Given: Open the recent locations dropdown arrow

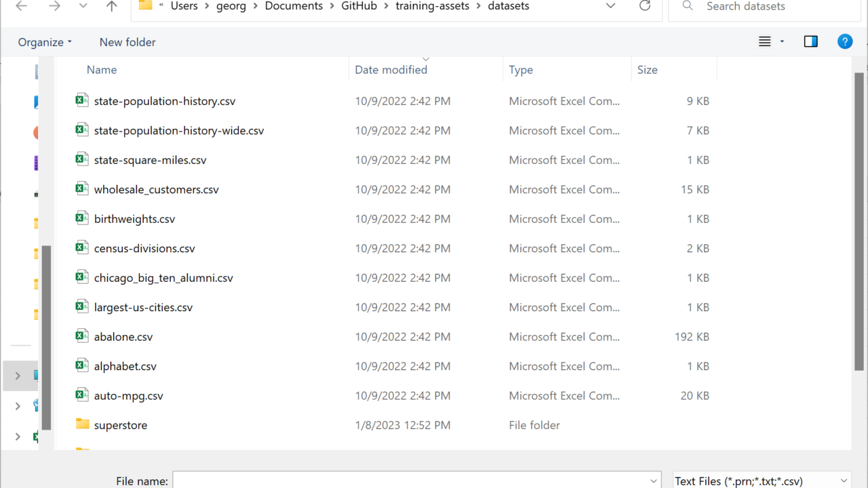Looking at the screenshot, I should (x=83, y=6).
